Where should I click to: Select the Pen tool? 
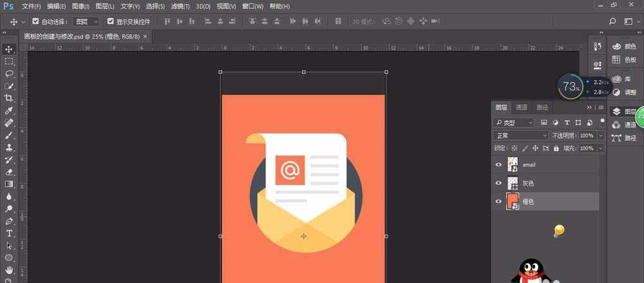click(x=8, y=221)
